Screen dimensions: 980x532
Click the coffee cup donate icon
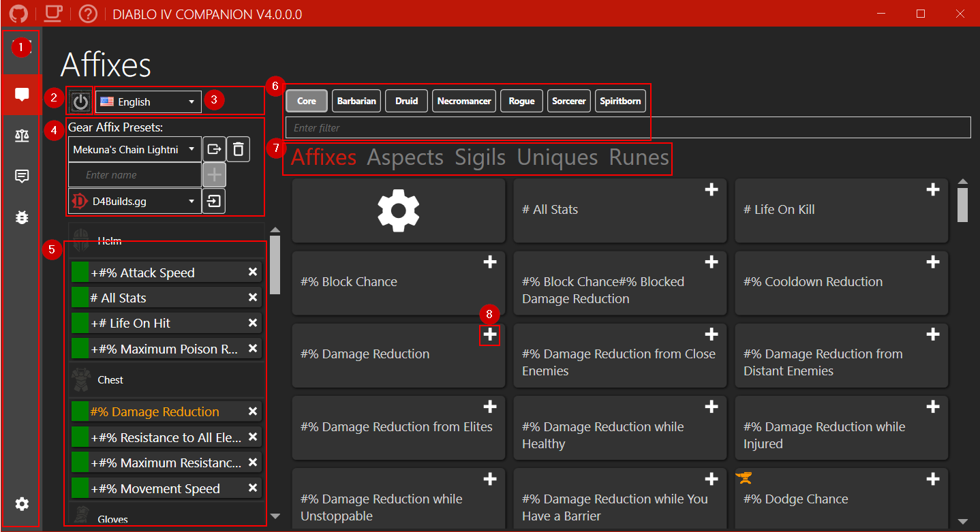click(x=53, y=14)
